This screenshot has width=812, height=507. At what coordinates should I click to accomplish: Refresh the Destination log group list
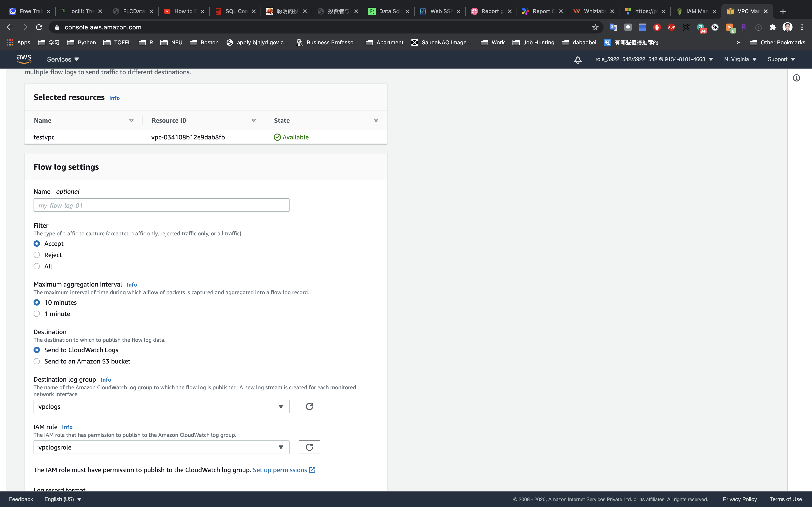309,407
